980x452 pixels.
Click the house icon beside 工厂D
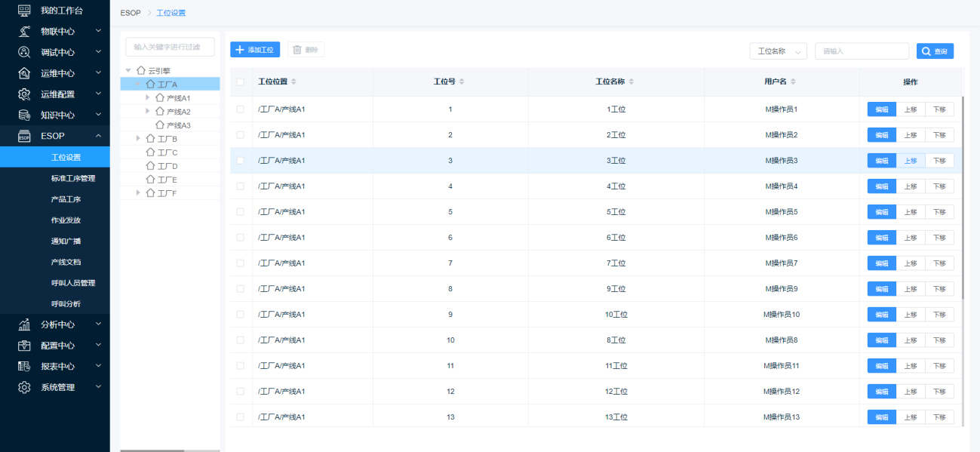click(x=150, y=165)
